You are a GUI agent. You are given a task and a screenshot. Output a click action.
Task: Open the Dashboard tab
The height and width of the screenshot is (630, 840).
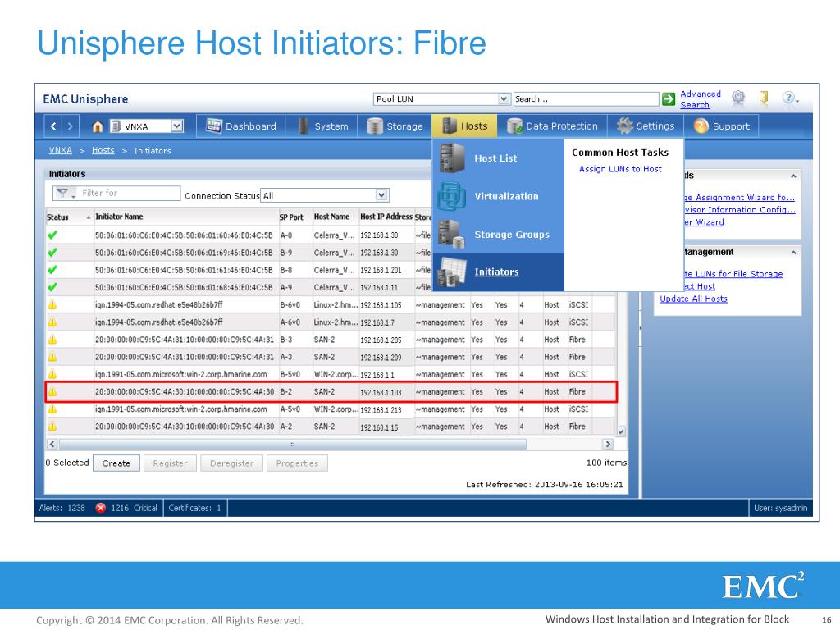[x=240, y=126]
